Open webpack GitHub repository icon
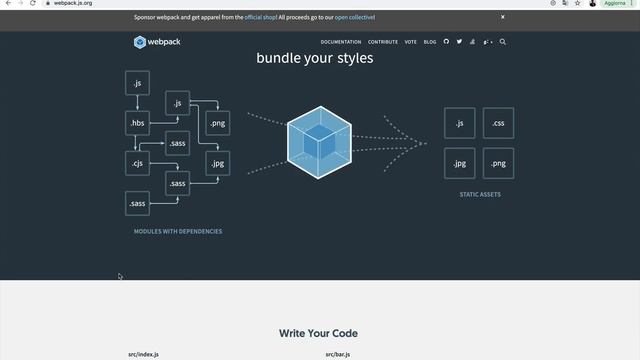 pyautogui.click(x=446, y=42)
